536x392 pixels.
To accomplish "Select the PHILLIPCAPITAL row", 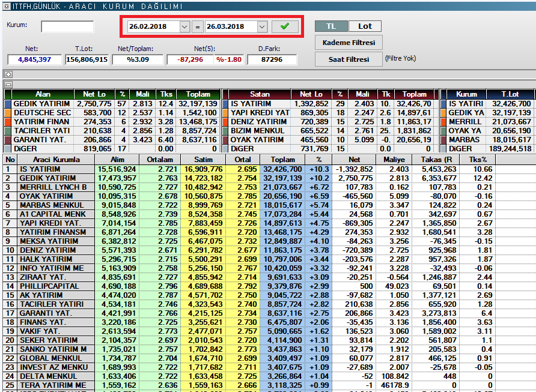I will (x=249, y=286).
